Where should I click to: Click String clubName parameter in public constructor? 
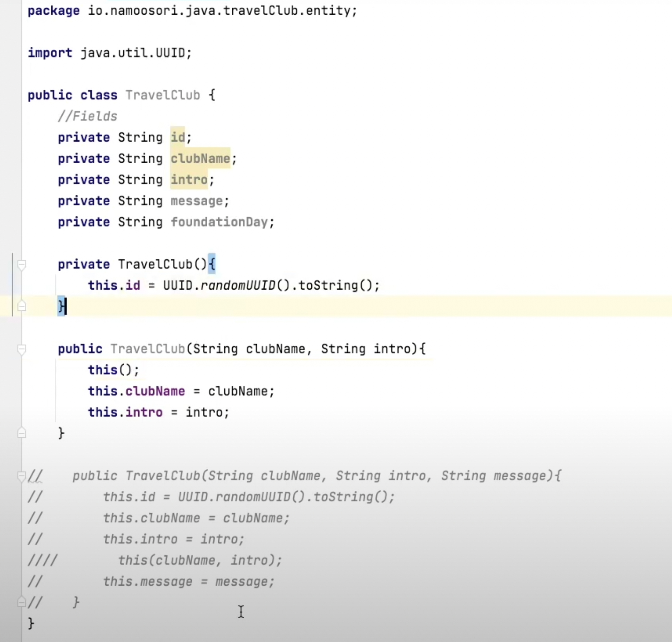(249, 349)
